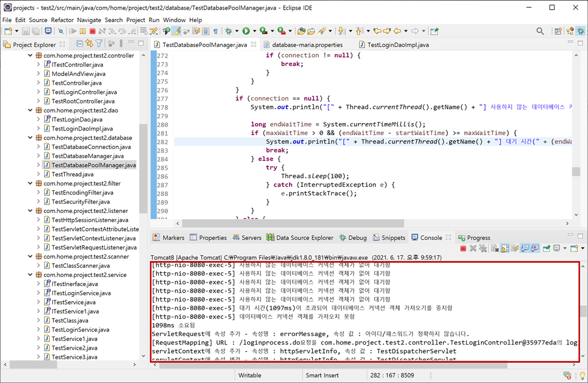
Task: Open Display Selected Console dropdown arrow
Action: [565, 248]
